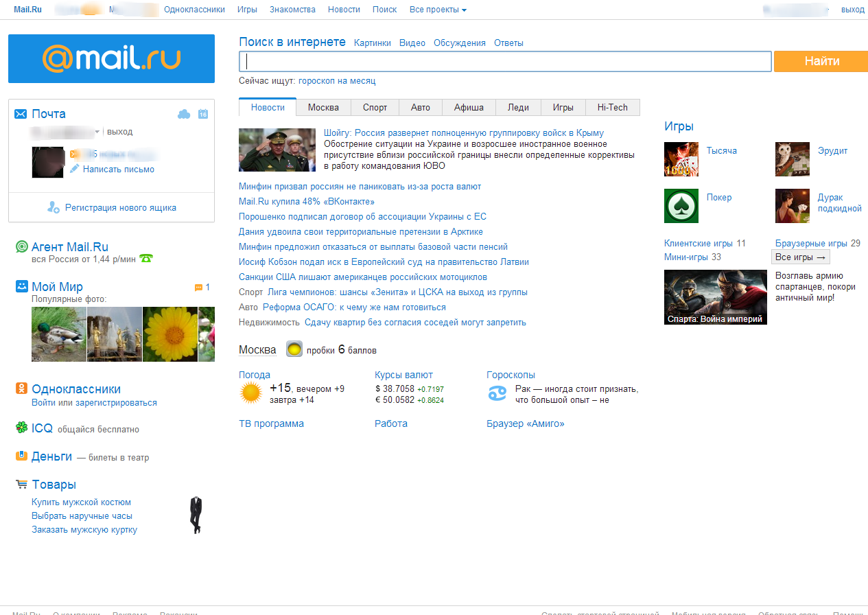Open the Дурак подкидной game icon
Image resolution: width=868 pixels, height=615 pixels.
(793, 206)
